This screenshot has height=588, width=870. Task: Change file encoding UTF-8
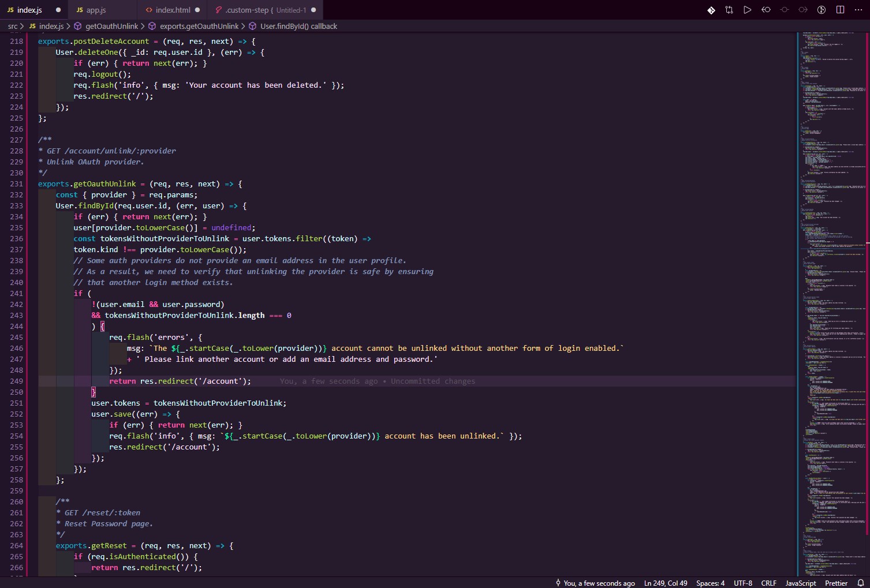(x=743, y=583)
